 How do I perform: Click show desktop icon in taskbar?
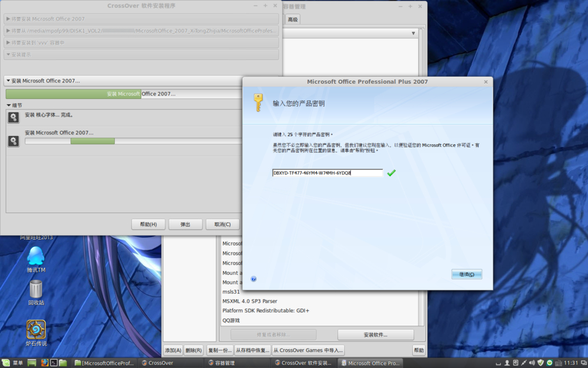tap(32, 363)
